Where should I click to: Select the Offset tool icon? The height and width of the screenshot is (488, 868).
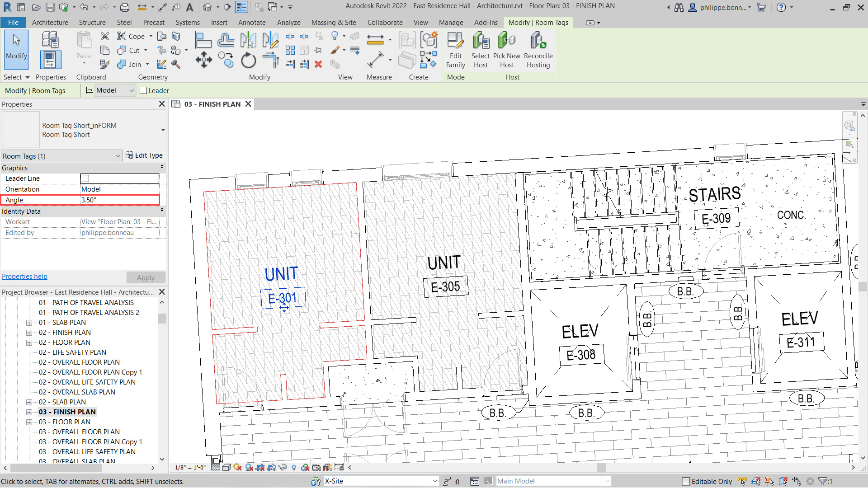coord(226,40)
